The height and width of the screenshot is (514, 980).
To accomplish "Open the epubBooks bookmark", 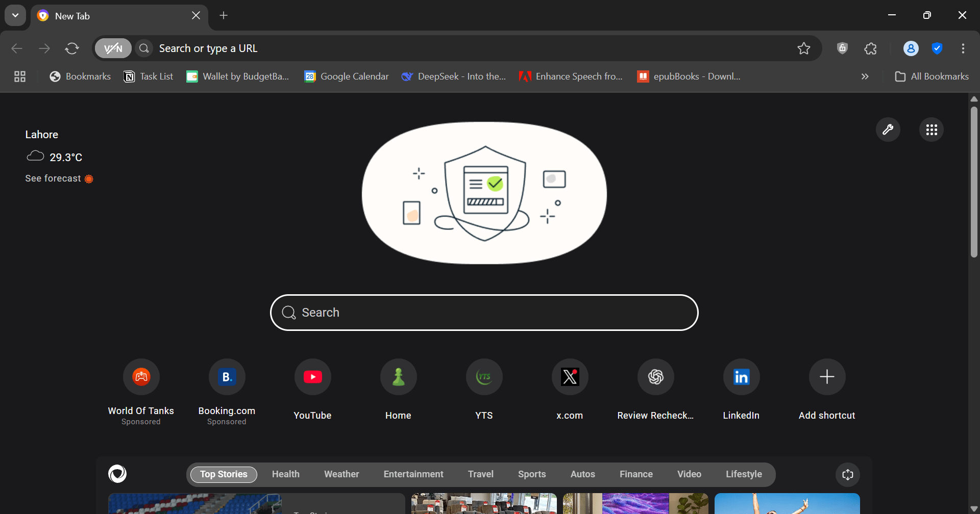I will coord(689,76).
